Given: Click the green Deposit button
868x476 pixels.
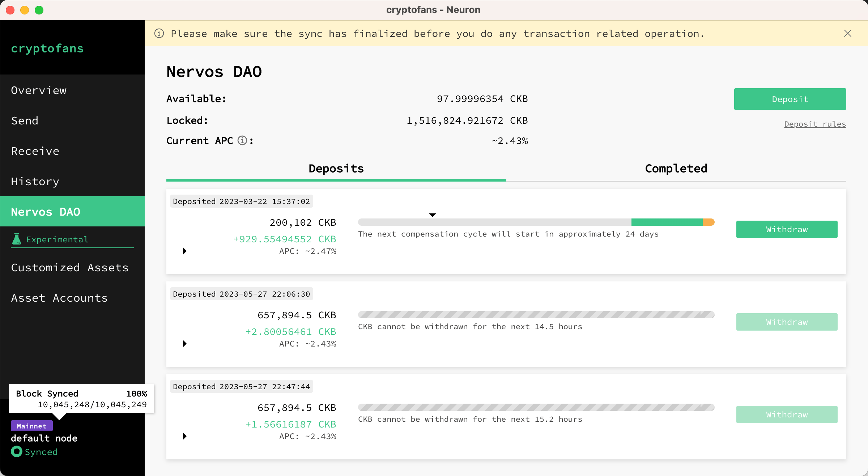Looking at the screenshot, I should 790,99.
